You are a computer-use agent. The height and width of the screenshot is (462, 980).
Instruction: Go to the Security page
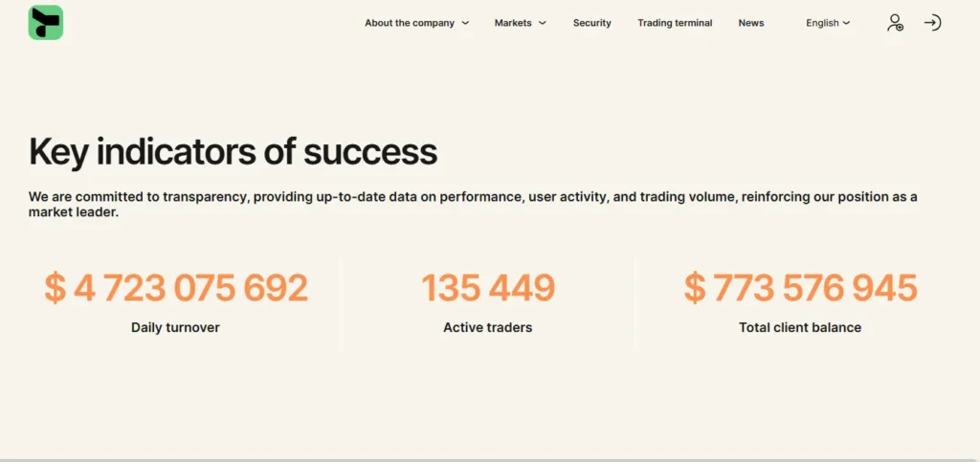pyautogui.click(x=591, y=23)
